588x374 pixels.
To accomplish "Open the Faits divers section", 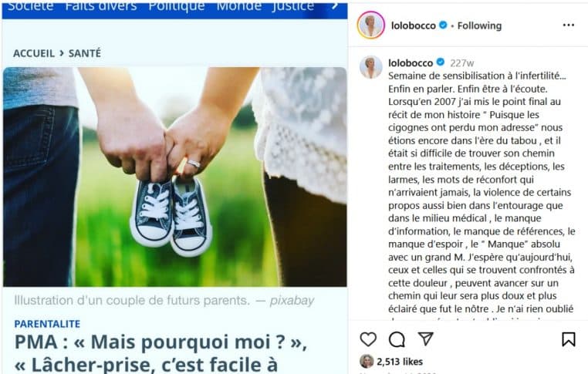I will [101, 6].
